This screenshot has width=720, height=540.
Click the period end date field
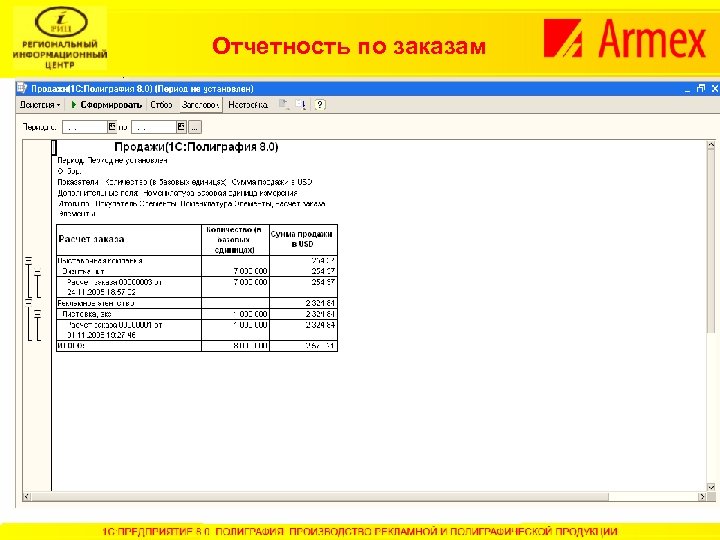tap(154, 127)
